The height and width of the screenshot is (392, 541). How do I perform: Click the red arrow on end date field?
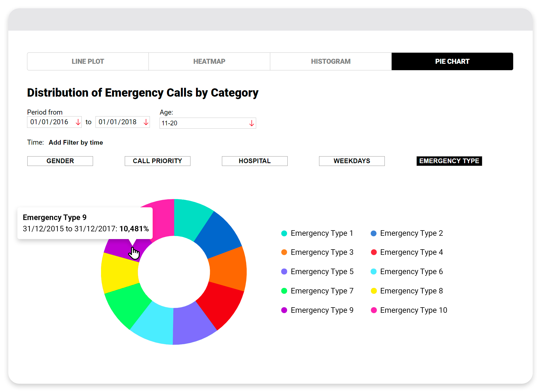[146, 122]
